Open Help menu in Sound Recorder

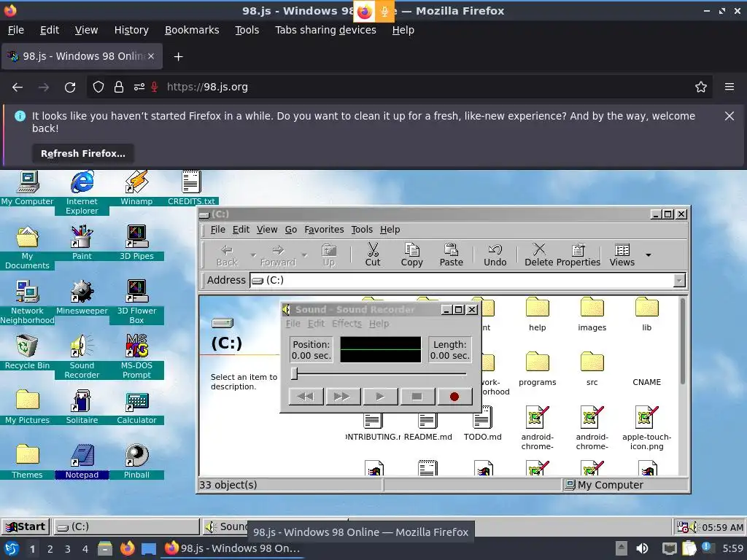coord(379,324)
